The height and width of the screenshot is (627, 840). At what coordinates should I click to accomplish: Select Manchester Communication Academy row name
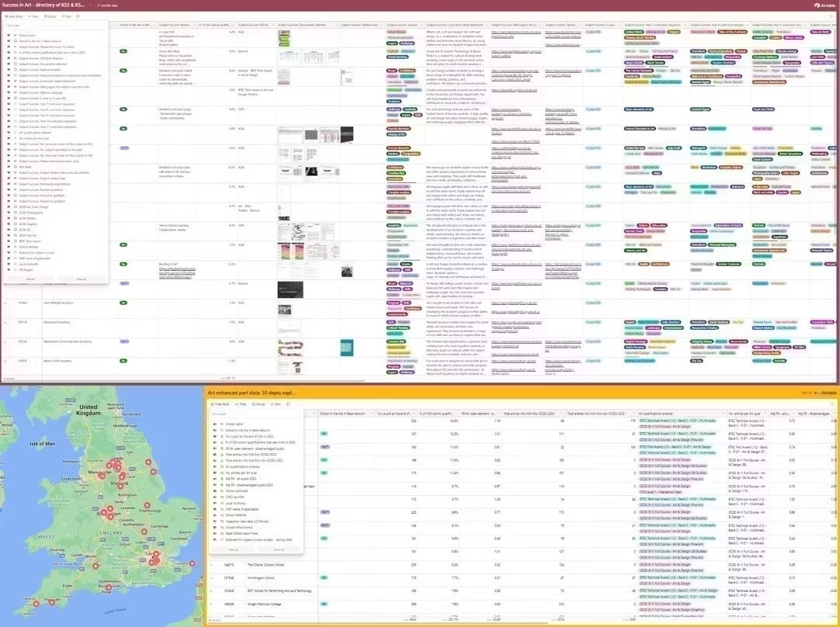67,341
